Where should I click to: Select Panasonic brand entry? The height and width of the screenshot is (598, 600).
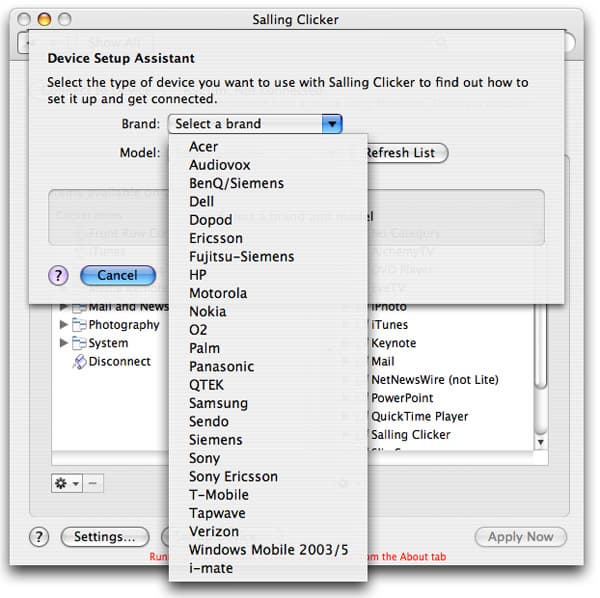tap(268, 367)
